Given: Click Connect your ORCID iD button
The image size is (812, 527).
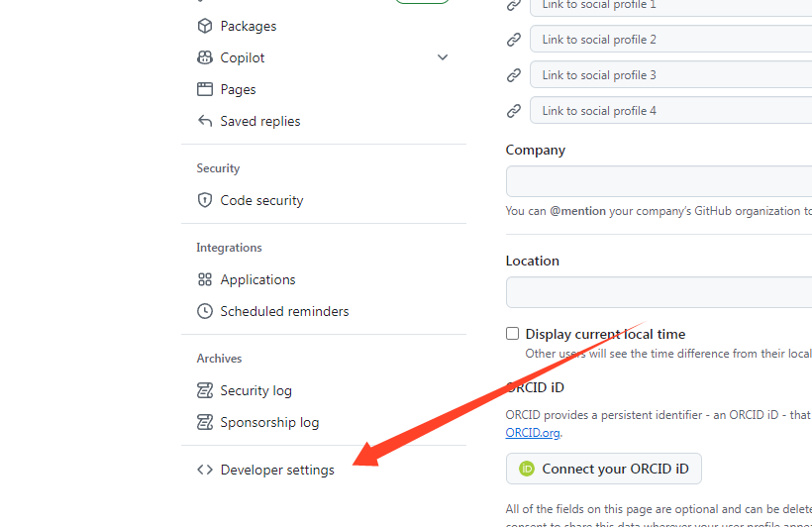Looking at the screenshot, I should 604,469.
